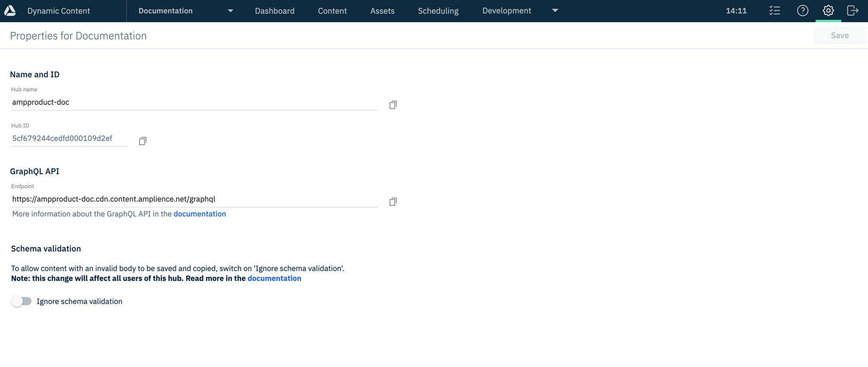Expand the Documentation hub dropdown
The height and width of the screenshot is (367, 868).
click(x=230, y=11)
